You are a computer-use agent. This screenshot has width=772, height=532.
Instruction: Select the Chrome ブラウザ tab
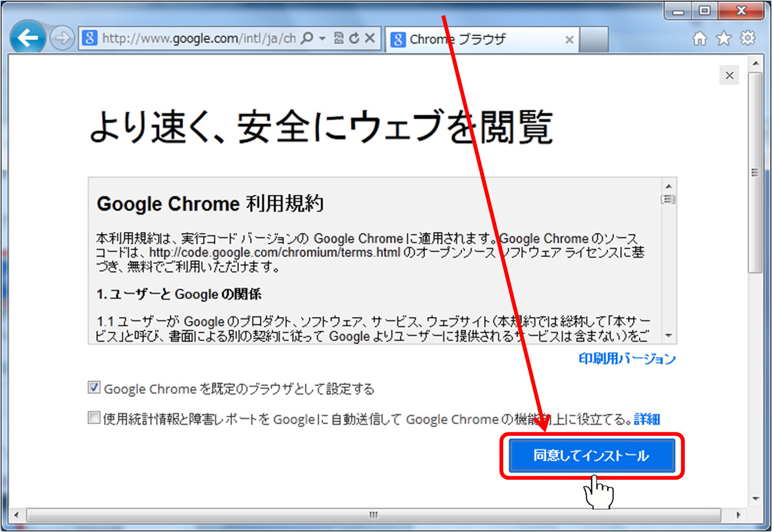(478, 39)
